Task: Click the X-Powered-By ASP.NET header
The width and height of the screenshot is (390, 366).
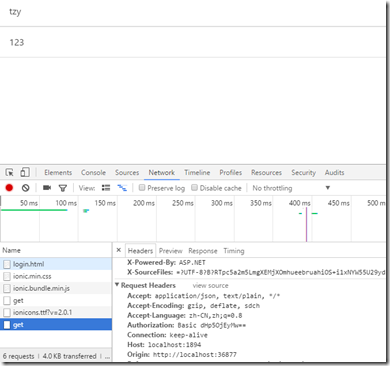Action: click(x=166, y=262)
